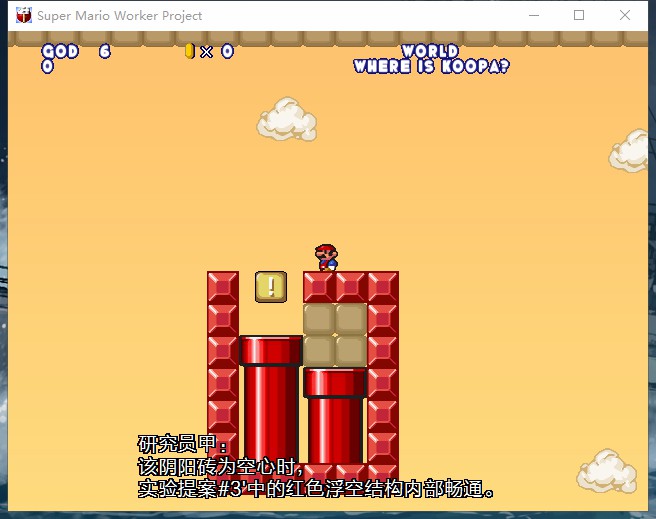Click the coin counter icon in the HUD
656x519 pixels.
coord(190,51)
